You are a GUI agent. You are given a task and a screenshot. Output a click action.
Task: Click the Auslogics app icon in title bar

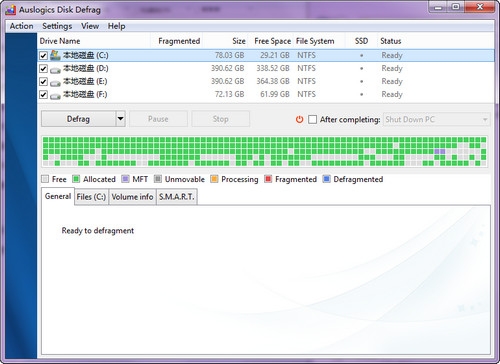[11, 10]
